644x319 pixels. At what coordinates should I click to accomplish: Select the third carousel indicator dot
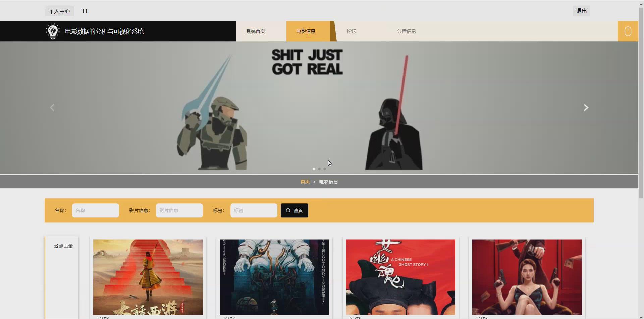(325, 169)
